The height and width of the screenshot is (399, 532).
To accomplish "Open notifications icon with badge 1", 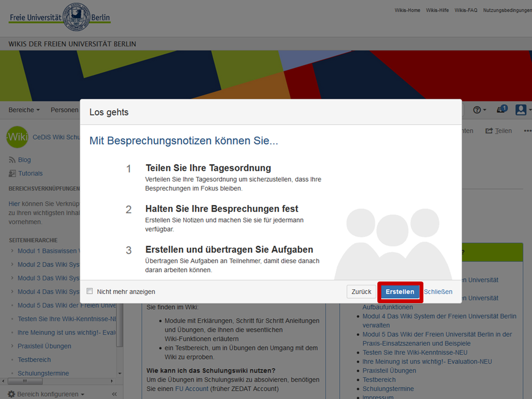I will (502, 109).
